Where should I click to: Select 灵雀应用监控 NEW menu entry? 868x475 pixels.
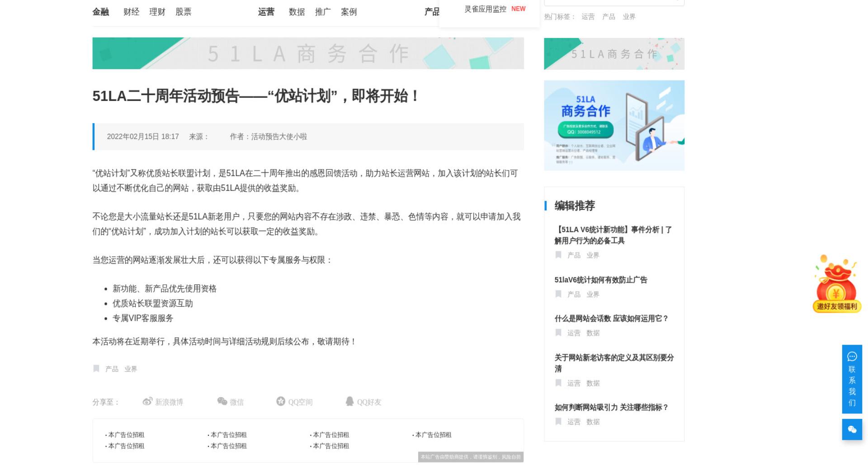(495, 9)
